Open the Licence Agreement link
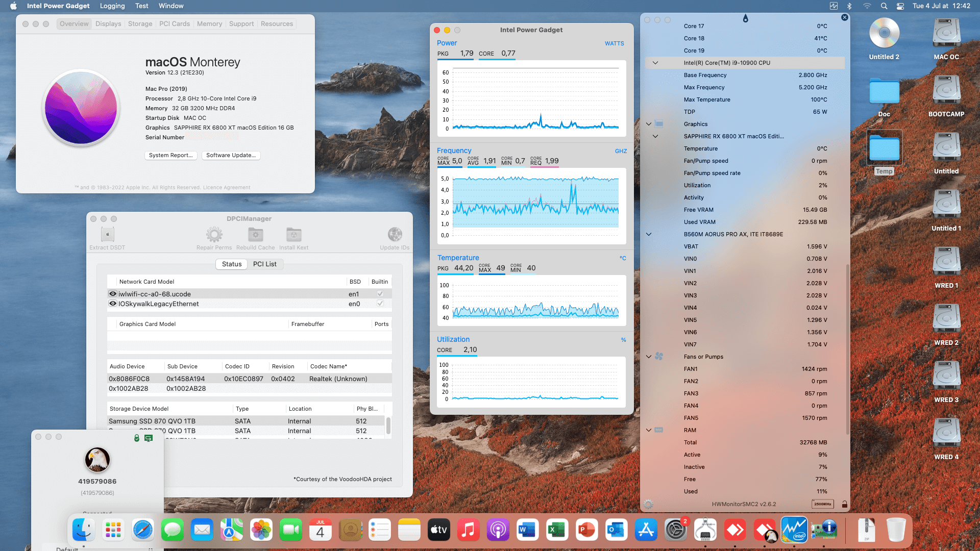This screenshot has width=980, height=551. [x=227, y=188]
